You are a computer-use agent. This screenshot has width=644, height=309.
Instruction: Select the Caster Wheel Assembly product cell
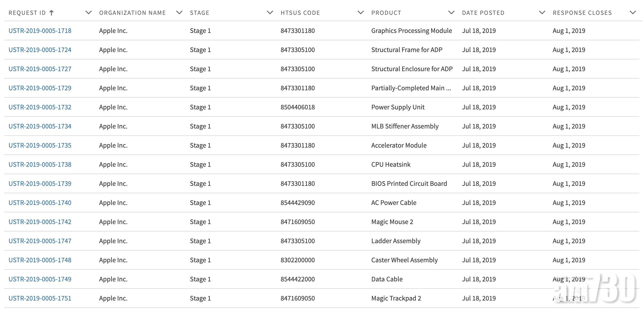pyautogui.click(x=404, y=260)
